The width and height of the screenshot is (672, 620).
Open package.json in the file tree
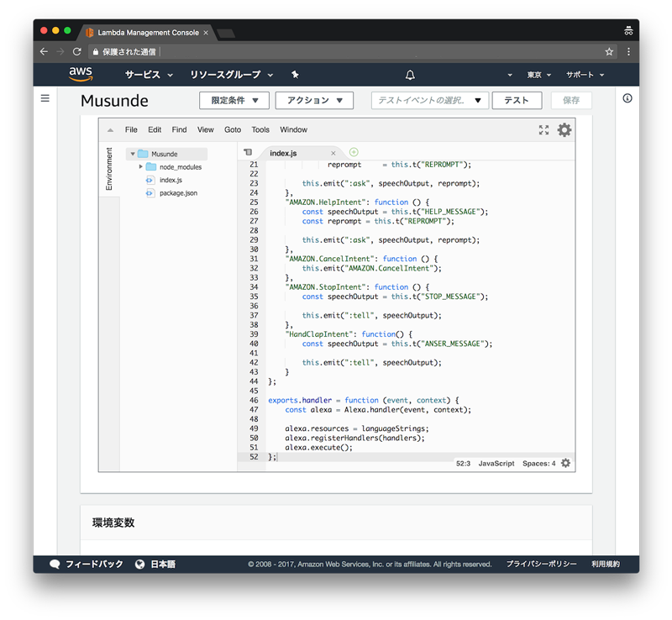[178, 193]
